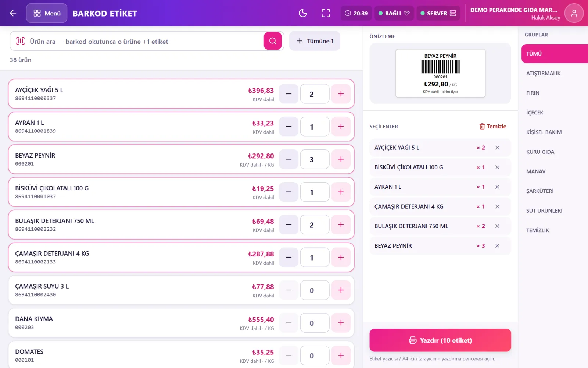Decrease label count for BEYAZ PEYNİR row
The image size is (588, 368).
288,159
